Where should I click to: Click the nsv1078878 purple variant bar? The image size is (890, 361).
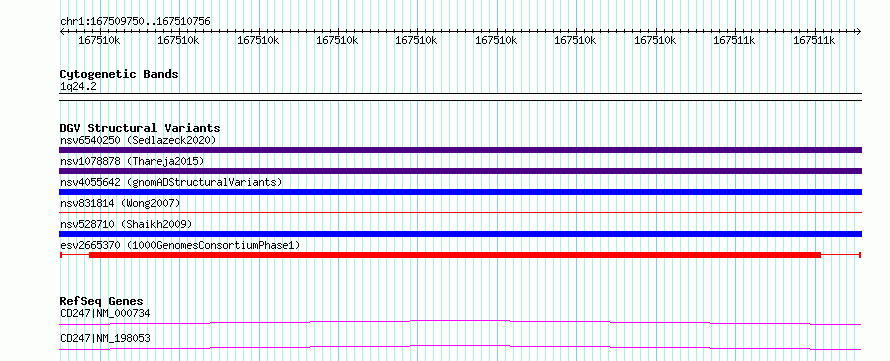pyautogui.click(x=460, y=171)
